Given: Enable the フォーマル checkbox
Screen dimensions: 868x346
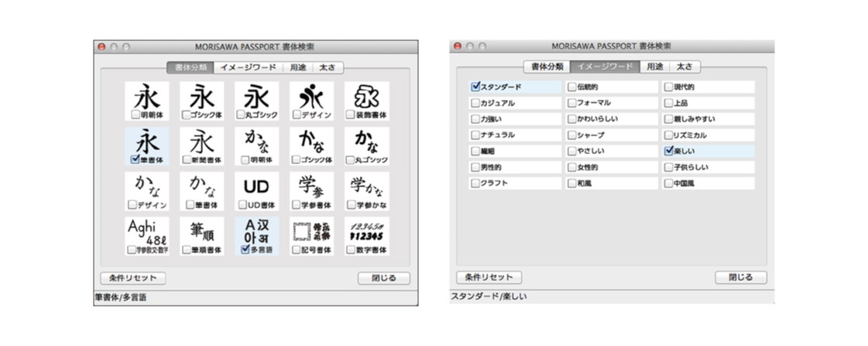Looking at the screenshot, I should click(x=572, y=103).
